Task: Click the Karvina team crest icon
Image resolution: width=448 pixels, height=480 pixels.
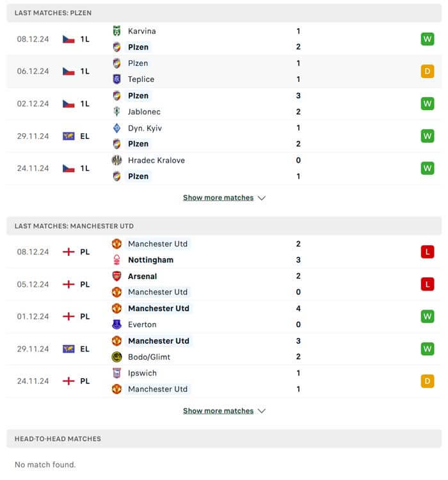Action: pos(116,31)
